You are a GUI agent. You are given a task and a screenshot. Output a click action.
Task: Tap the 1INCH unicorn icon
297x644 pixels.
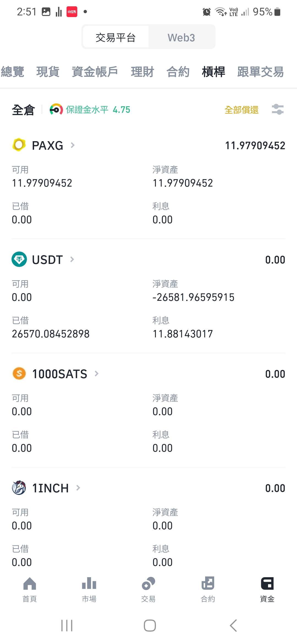click(19, 488)
